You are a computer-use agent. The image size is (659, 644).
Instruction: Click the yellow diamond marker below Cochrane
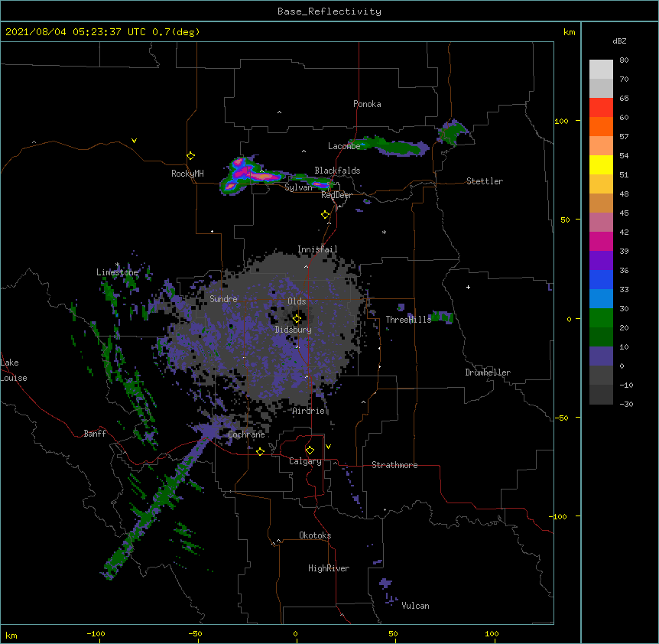(260, 451)
